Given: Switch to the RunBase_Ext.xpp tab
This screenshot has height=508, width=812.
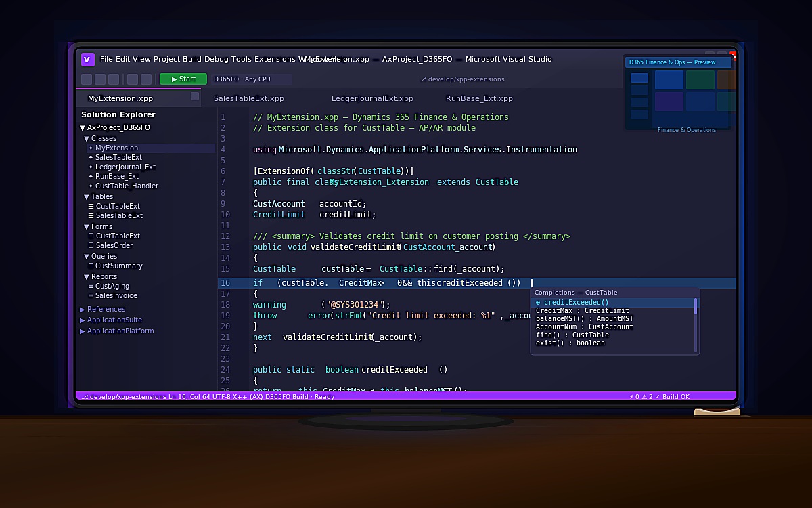Looking at the screenshot, I should click(479, 98).
